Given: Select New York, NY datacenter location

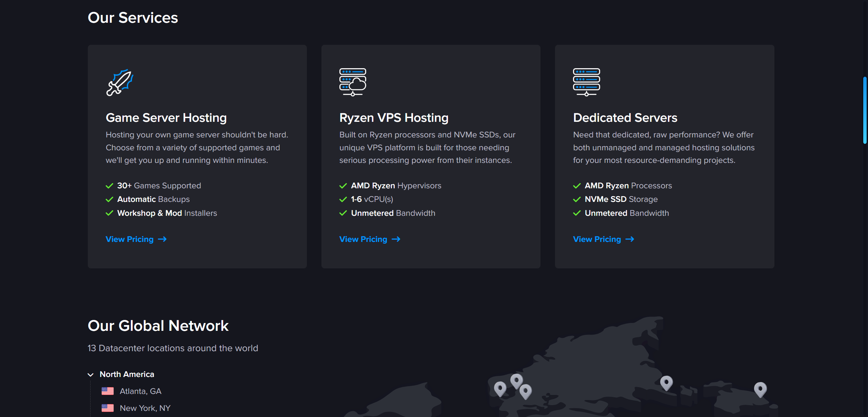Looking at the screenshot, I should [x=145, y=408].
